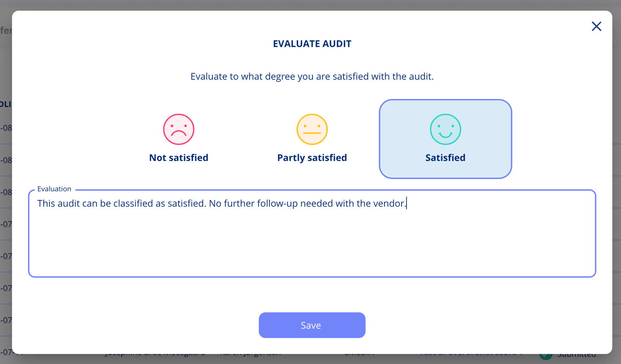621x364 pixels.
Task: Click the teal smiling face icon
Action: coord(445,129)
